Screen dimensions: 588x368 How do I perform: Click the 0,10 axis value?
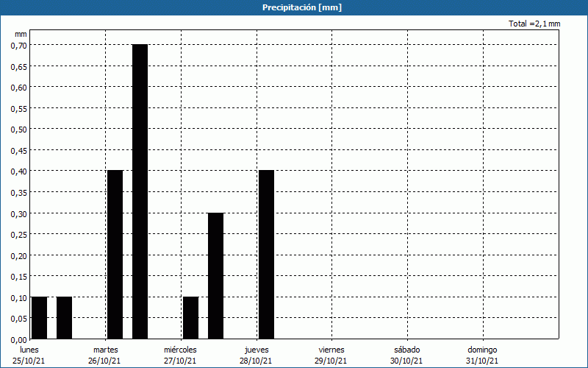tap(18, 297)
